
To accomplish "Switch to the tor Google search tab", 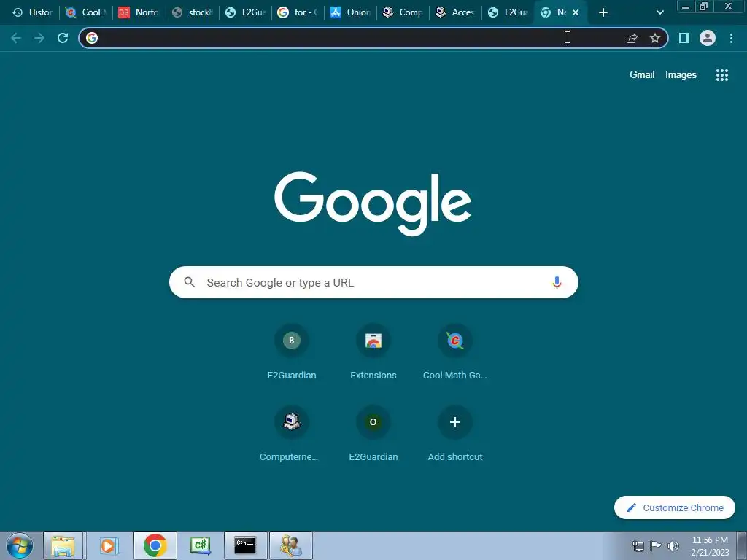I will [298, 12].
